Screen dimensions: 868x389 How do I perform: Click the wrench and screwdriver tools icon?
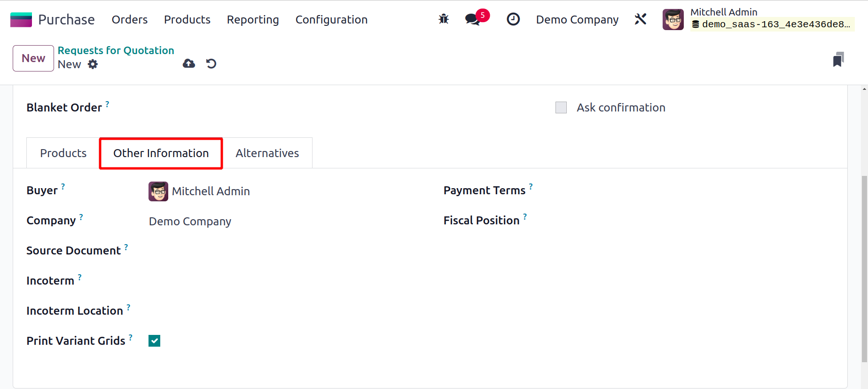pos(641,19)
